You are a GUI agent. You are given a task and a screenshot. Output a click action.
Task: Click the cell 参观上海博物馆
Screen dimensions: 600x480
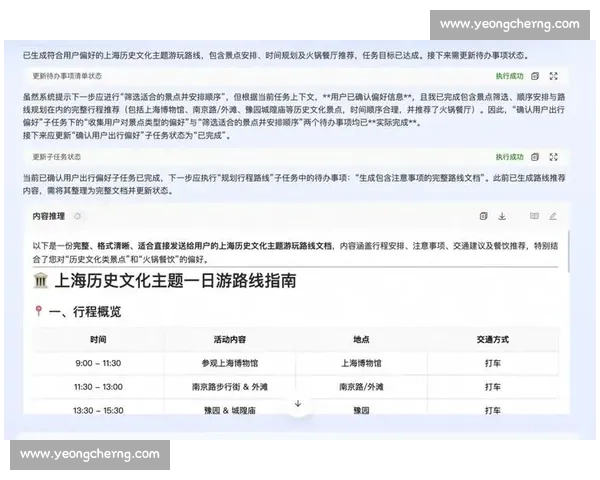click(x=230, y=363)
